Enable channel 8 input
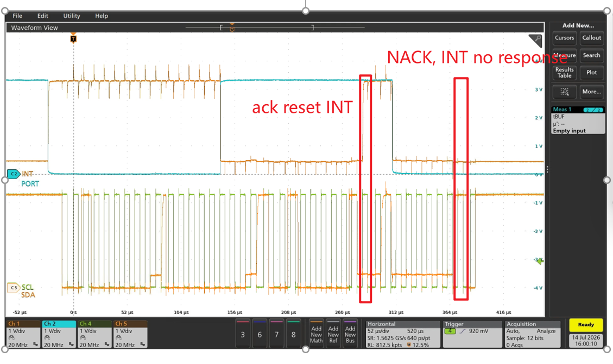This screenshot has height=364, width=613. click(294, 334)
